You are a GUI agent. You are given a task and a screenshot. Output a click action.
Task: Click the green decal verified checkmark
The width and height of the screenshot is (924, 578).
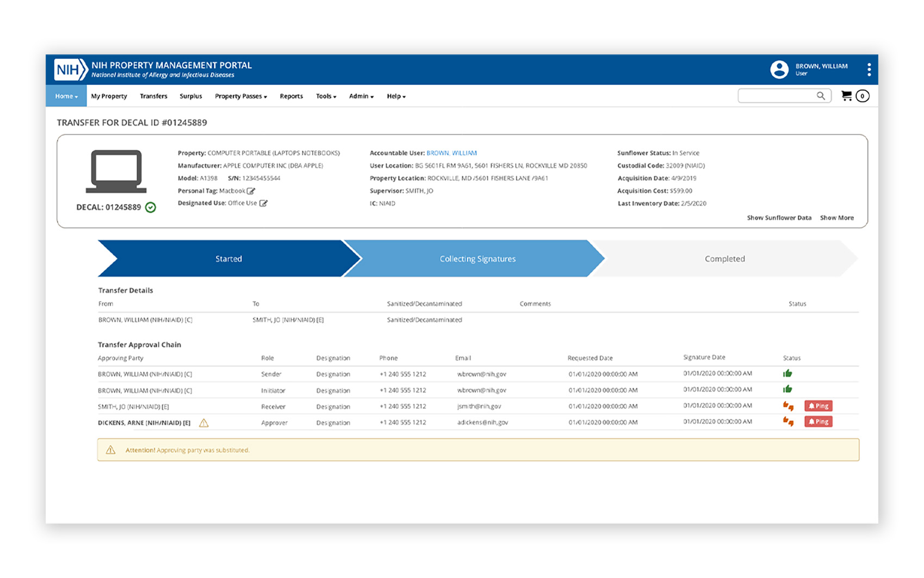(x=151, y=207)
